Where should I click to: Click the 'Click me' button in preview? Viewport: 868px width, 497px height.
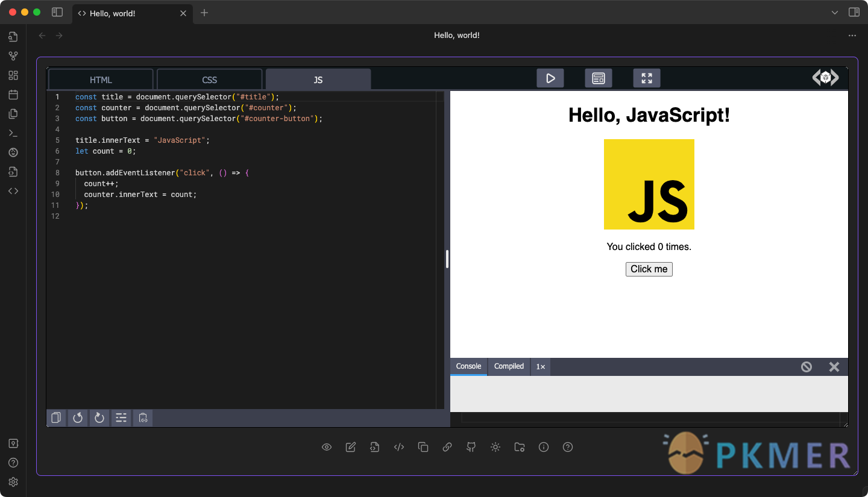click(x=649, y=269)
